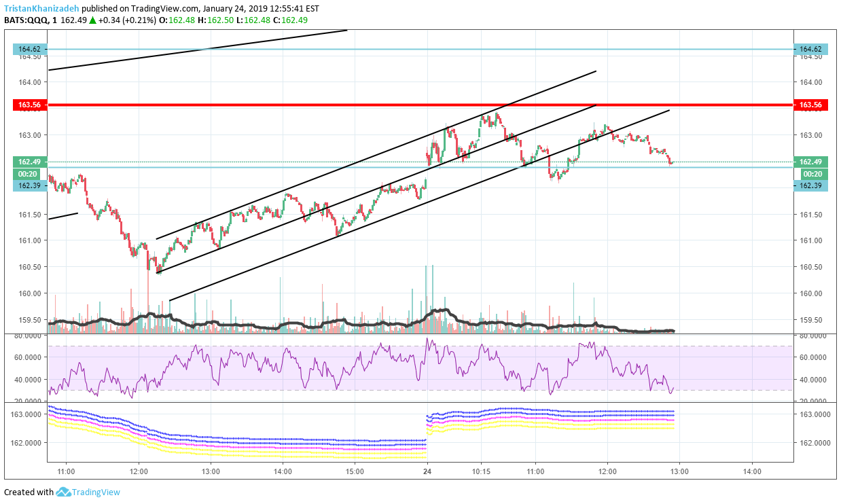The height and width of the screenshot is (504, 841).
Task: Click the C: 162.49 close value
Action: (x=291, y=20)
